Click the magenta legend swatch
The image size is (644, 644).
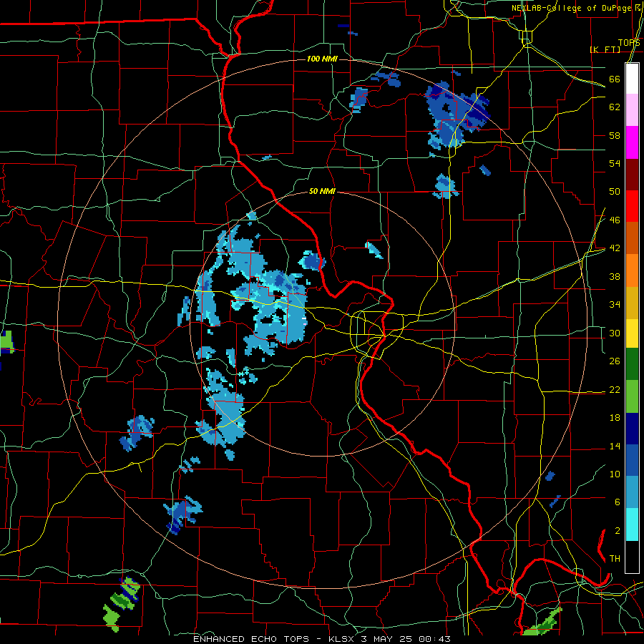pyautogui.click(x=632, y=142)
